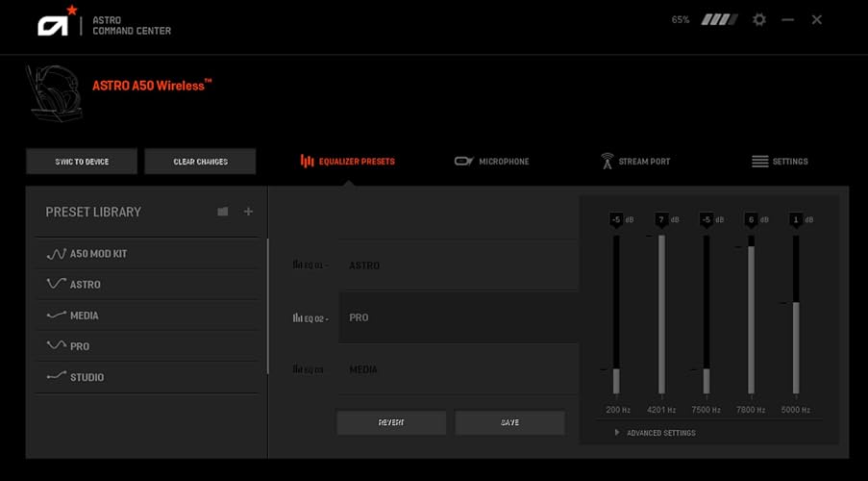
Task: Select A50 MOD KIT preset in library
Action: pos(147,254)
